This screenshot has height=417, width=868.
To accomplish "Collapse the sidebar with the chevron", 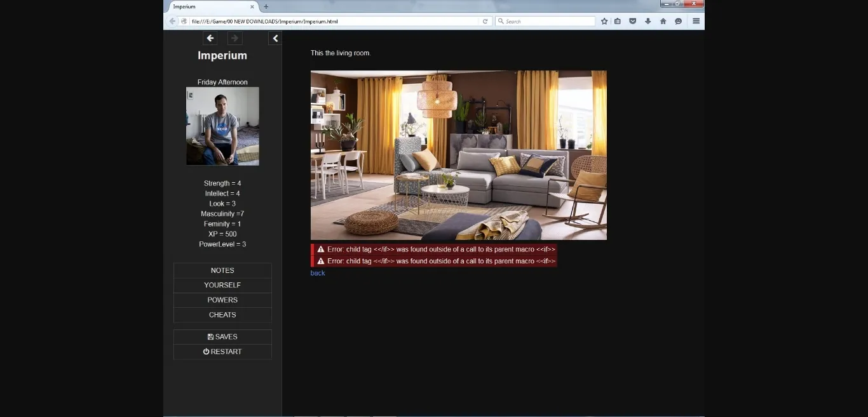I will pyautogui.click(x=275, y=38).
